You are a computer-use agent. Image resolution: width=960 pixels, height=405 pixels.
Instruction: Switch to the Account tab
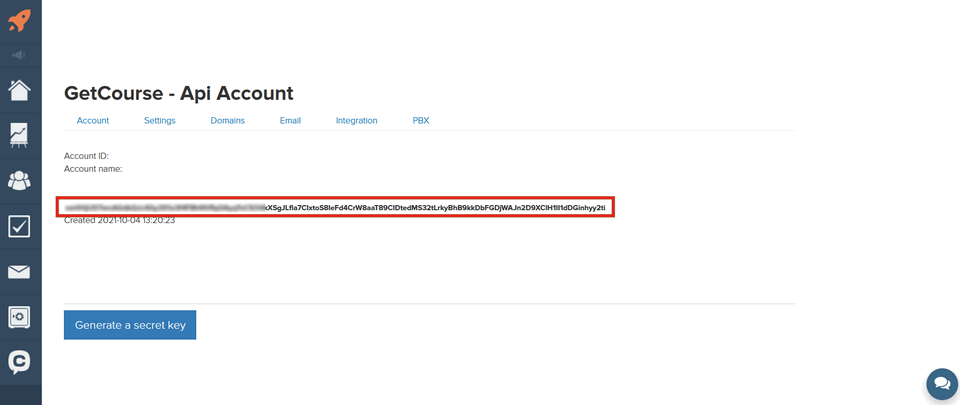[93, 121]
